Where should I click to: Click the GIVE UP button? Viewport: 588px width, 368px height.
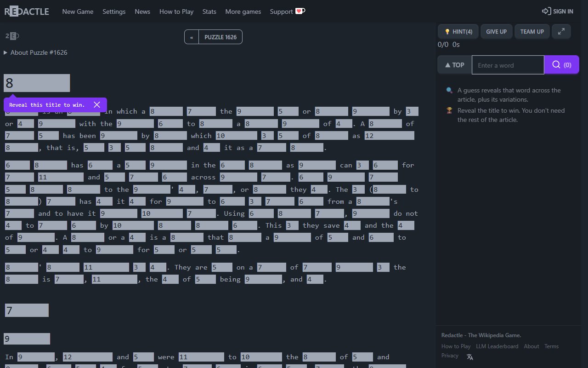[x=496, y=31]
